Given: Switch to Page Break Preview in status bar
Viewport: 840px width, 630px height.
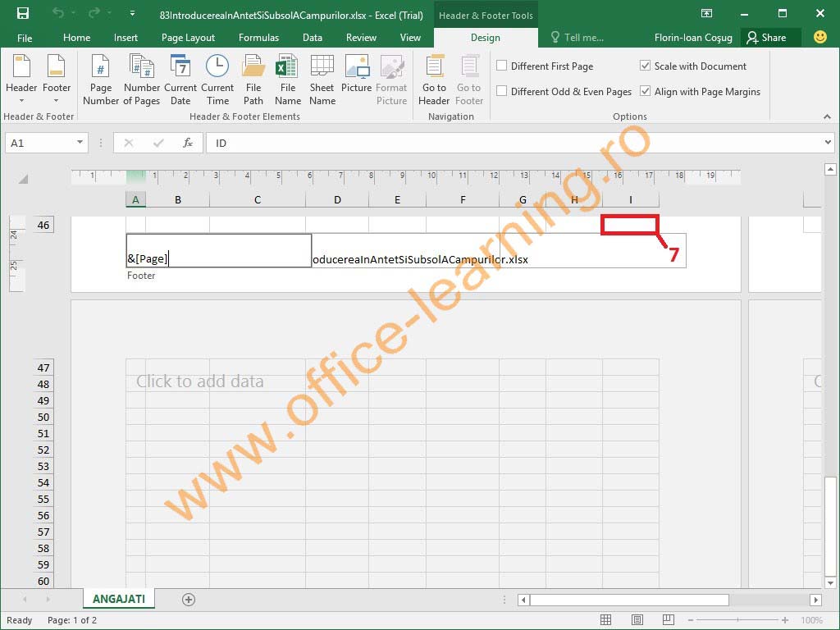Looking at the screenshot, I should pyautogui.click(x=668, y=620).
